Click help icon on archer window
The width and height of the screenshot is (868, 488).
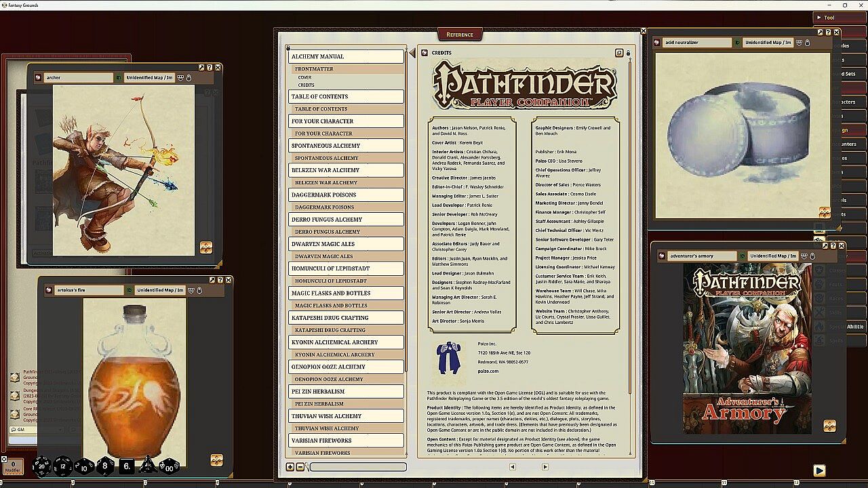point(210,68)
